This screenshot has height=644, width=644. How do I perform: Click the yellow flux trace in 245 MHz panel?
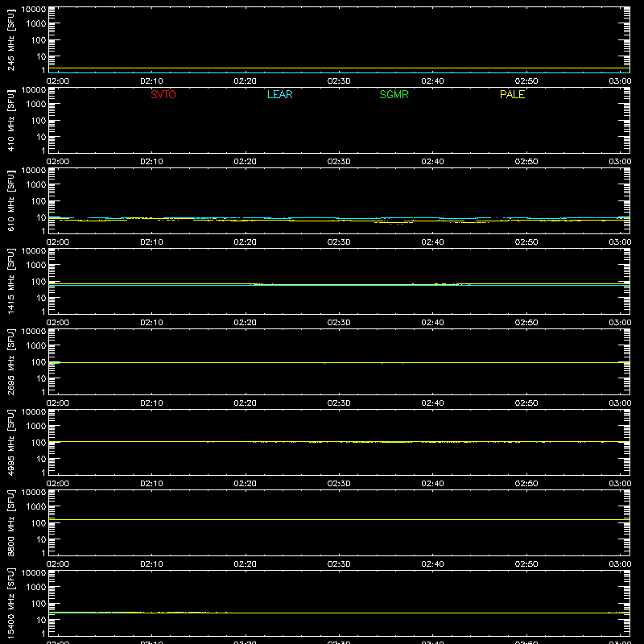(x=339, y=68)
